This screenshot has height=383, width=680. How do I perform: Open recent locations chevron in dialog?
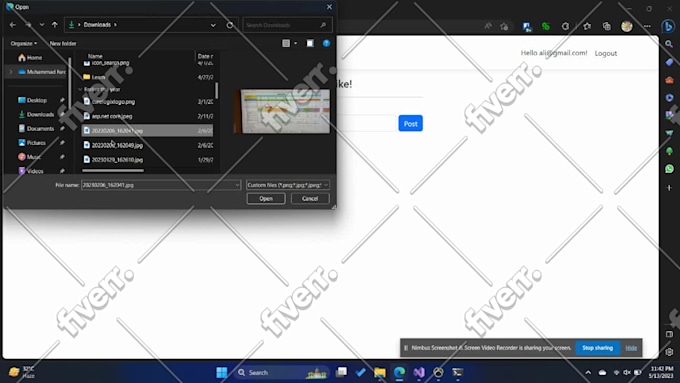click(42, 25)
